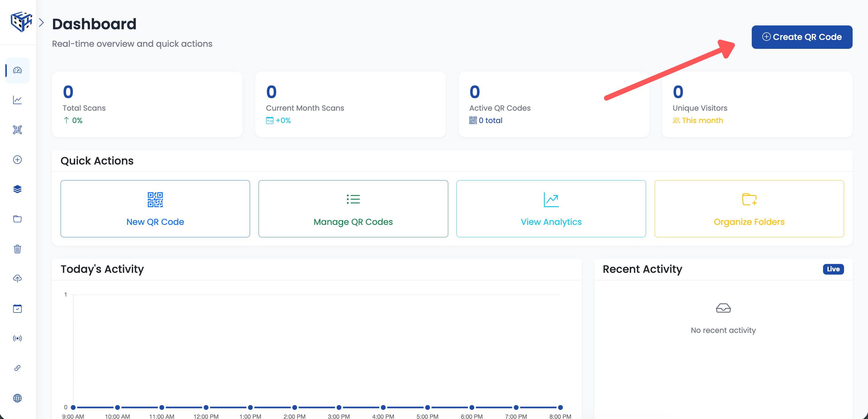The image size is (868, 419).
Task: Click the globe icon at sidebar bottom
Action: click(17, 398)
